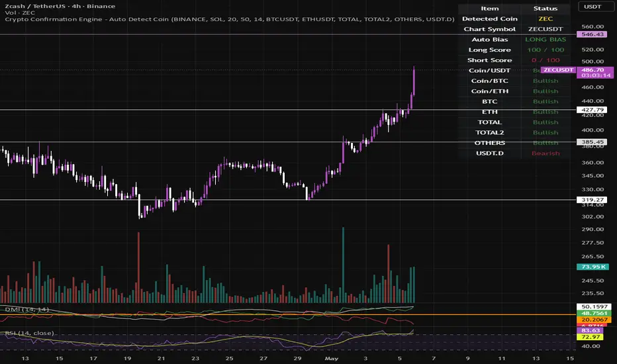The width and height of the screenshot is (617, 364).
Task: Click the 560.00 tick on the price axis
Action: pyautogui.click(x=593, y=26)
